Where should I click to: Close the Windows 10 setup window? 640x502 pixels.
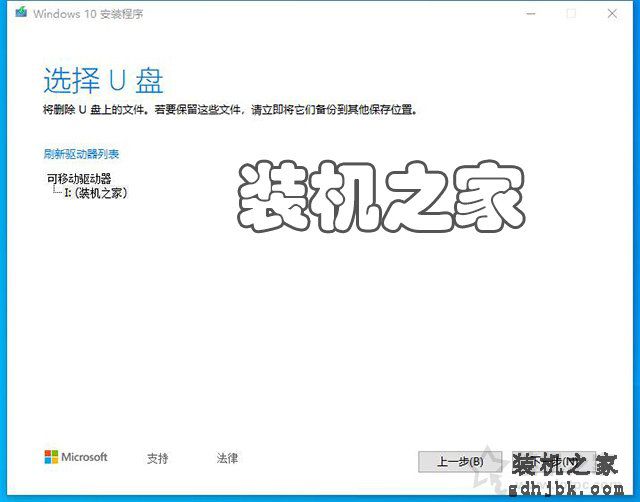pos(612,13)
